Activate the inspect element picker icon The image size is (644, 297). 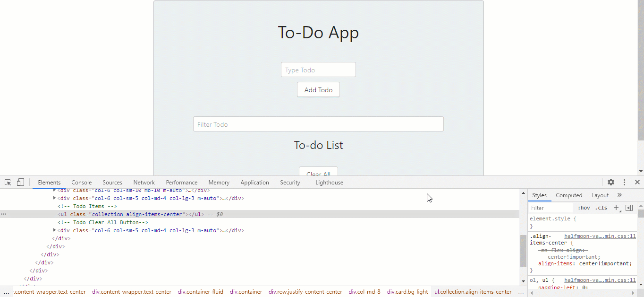8,183
